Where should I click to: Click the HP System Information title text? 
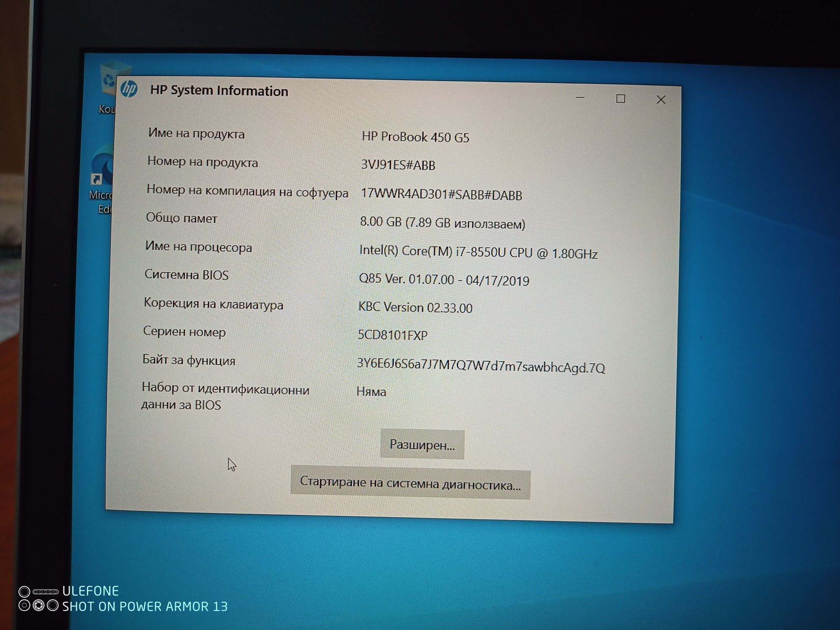tap(219, 91)
